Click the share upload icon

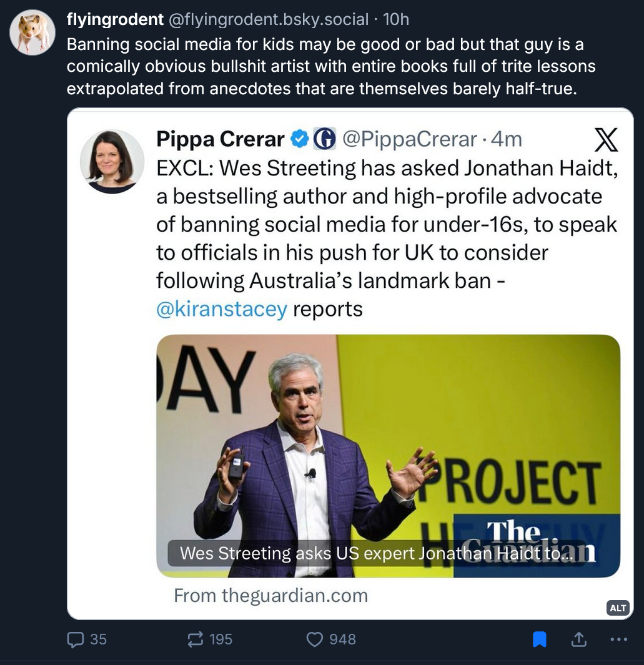tap(578, 639)
